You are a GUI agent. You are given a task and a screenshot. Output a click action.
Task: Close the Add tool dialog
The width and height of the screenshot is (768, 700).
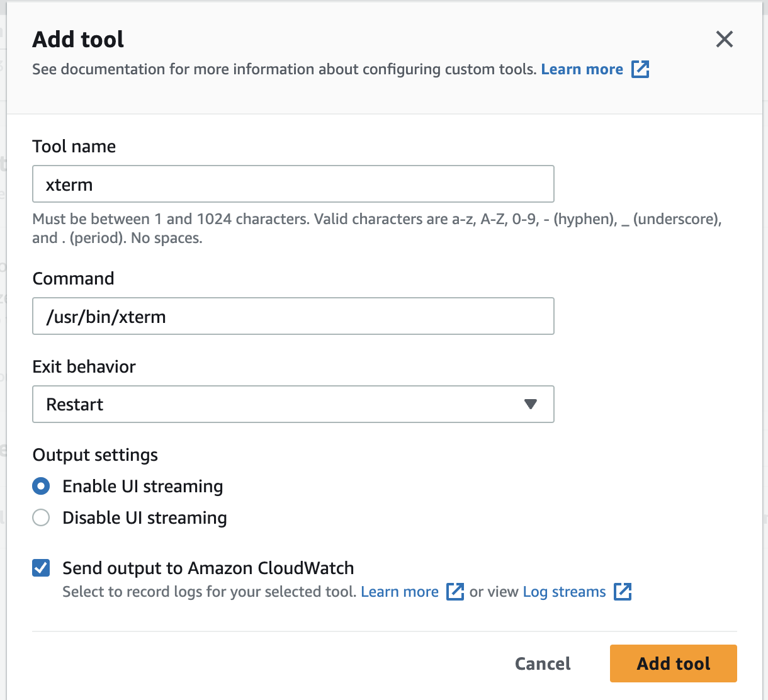(724, 39)
